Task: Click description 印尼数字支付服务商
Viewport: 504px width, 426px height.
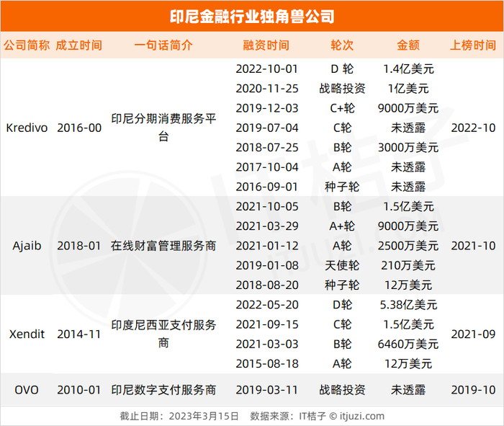Action: 163,390
